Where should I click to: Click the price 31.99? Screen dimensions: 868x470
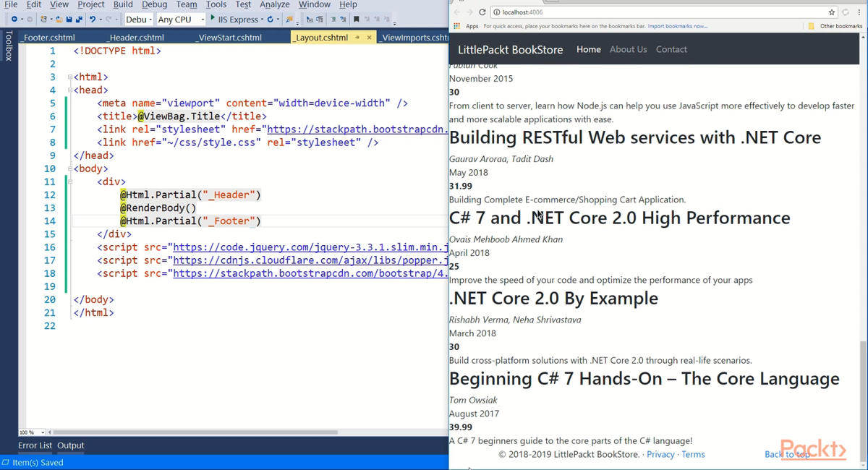[461, 186]
